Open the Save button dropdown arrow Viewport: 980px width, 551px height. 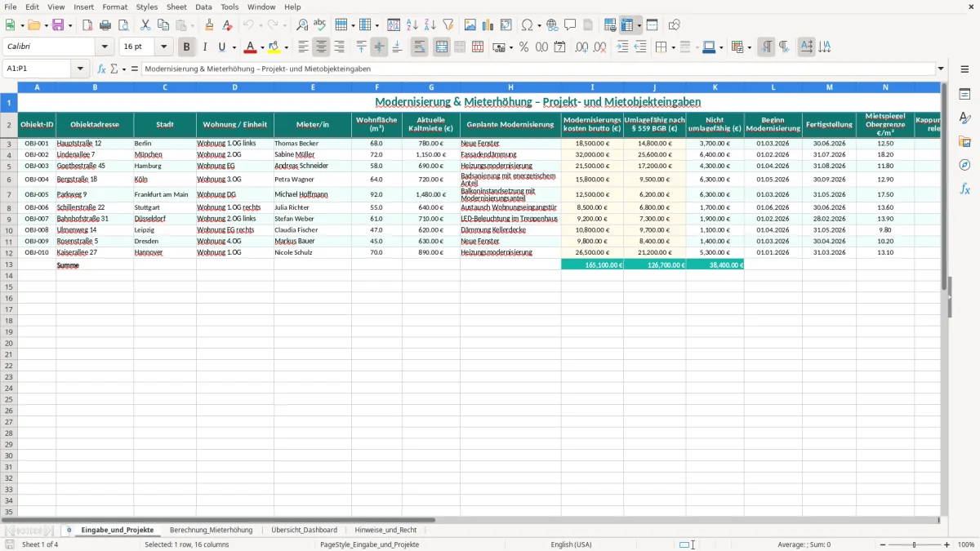click(70, 25)
